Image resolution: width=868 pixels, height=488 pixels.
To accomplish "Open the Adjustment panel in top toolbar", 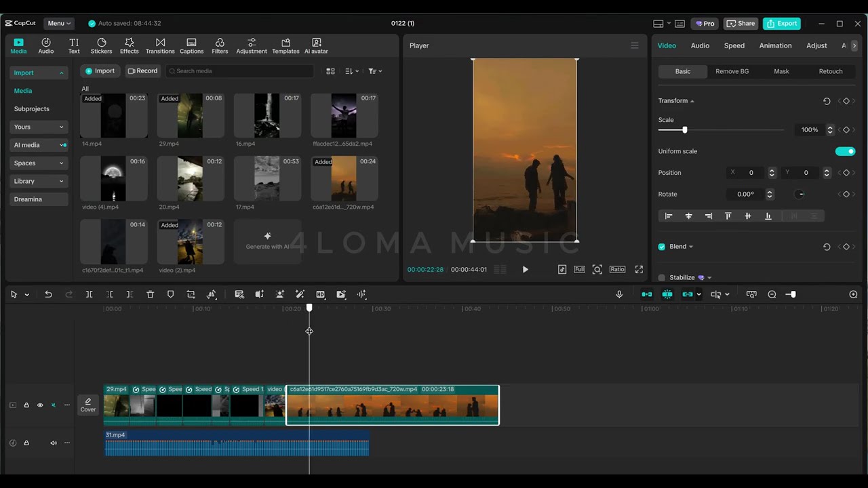I will point(252,46).
